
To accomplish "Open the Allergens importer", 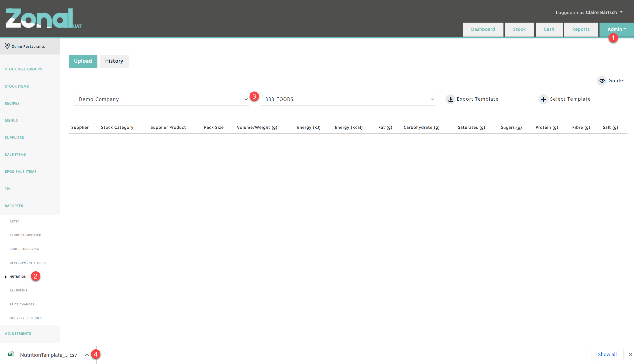I will coord(18,290).
